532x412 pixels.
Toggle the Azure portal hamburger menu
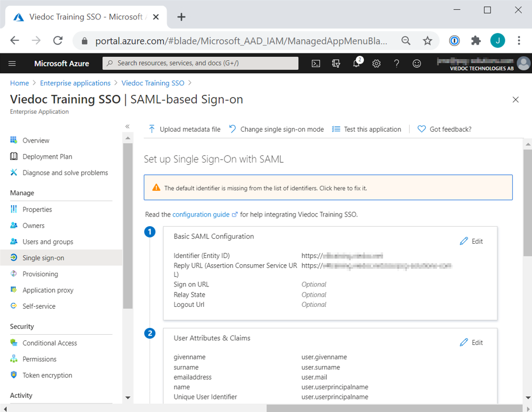13,64
